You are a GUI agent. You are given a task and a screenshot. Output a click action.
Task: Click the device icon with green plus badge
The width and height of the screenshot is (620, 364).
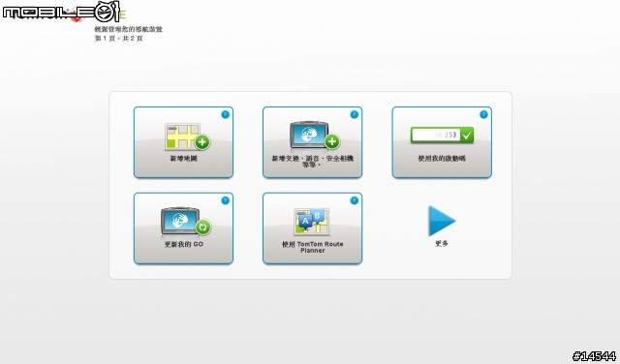click(315, 136)
